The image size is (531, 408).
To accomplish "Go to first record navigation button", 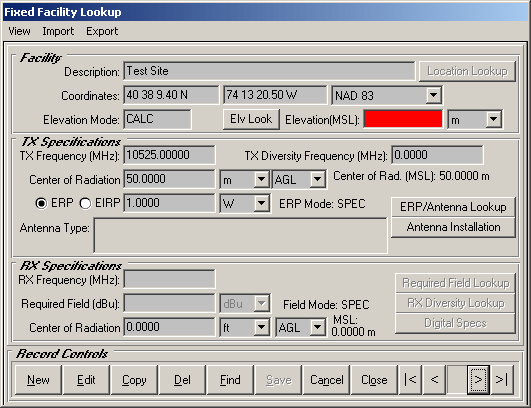I will (410, 380).
